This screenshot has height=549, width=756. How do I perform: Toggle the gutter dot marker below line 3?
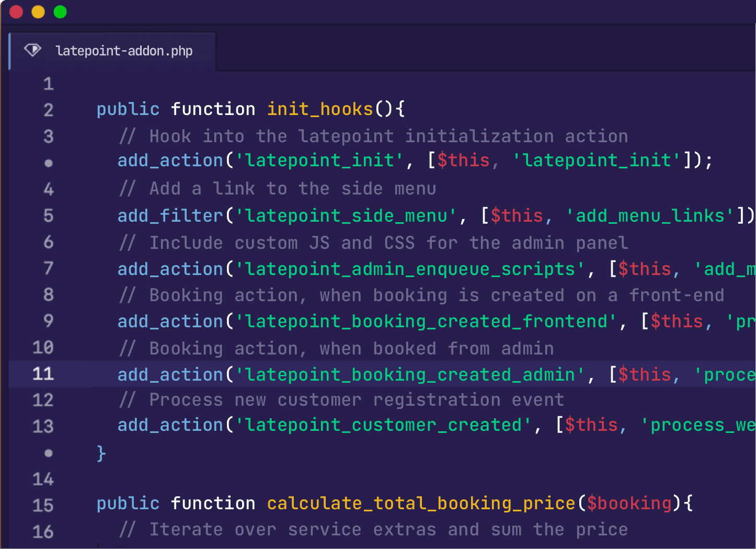pyautogui.click(x=48, y=163)
